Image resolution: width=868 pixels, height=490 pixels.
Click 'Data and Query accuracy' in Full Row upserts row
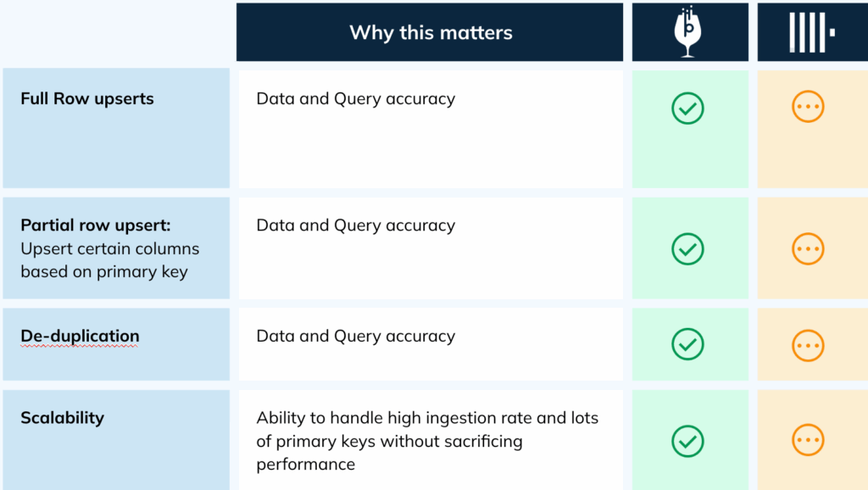coord(356,99)
